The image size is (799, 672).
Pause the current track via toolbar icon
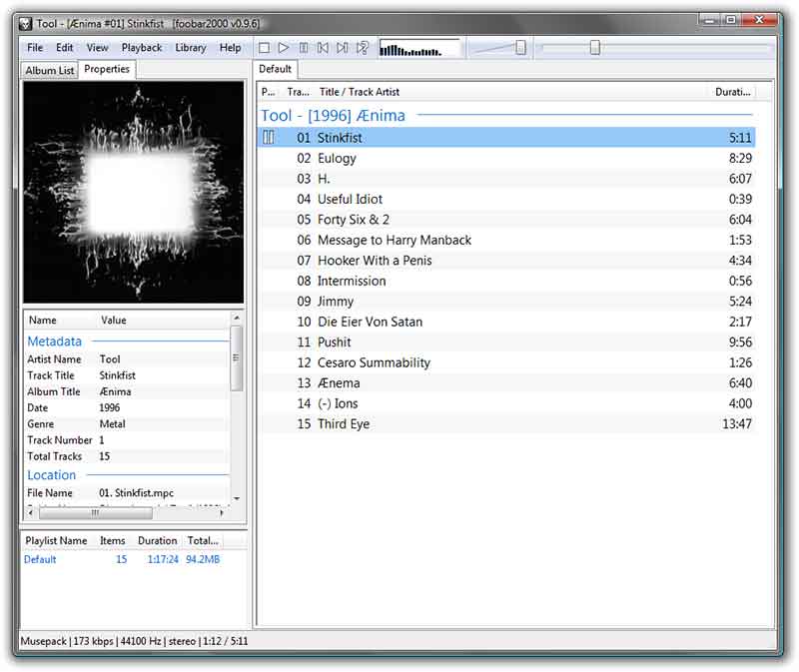click(x=306, y=47)
